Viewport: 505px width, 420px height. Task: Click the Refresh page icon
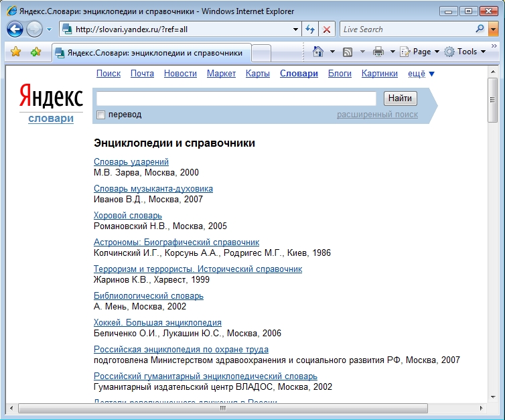[x=310, y=29]
